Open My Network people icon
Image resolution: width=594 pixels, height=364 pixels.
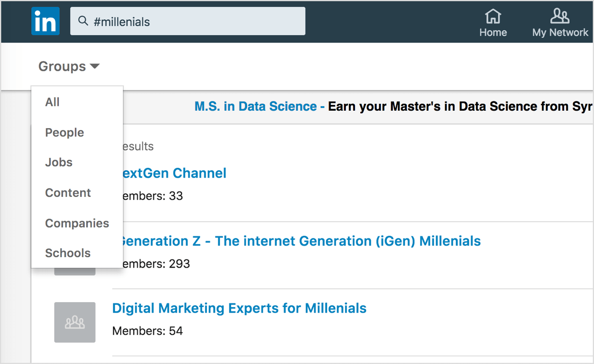tap(559, 17)
